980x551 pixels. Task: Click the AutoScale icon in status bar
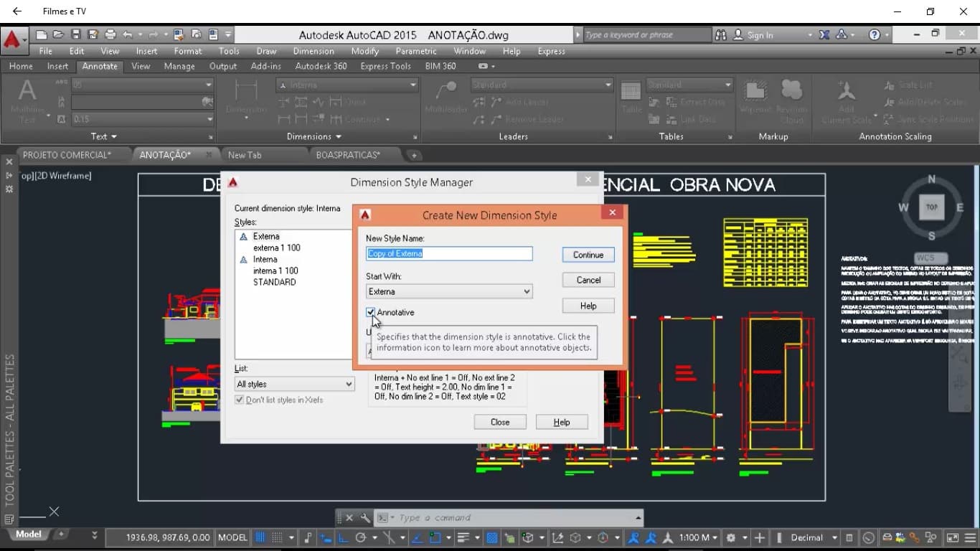click(651, 537)
